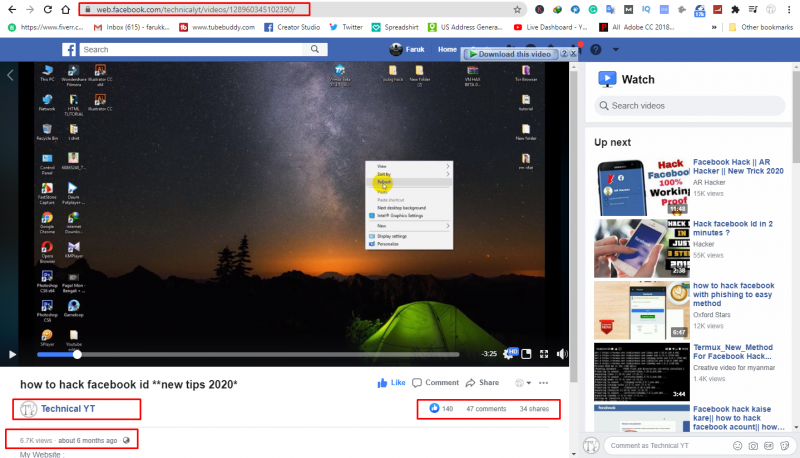Screen dimensions: 800x458
Task: Toggle picture-in-picture video icon
Action: click(527, 353)
